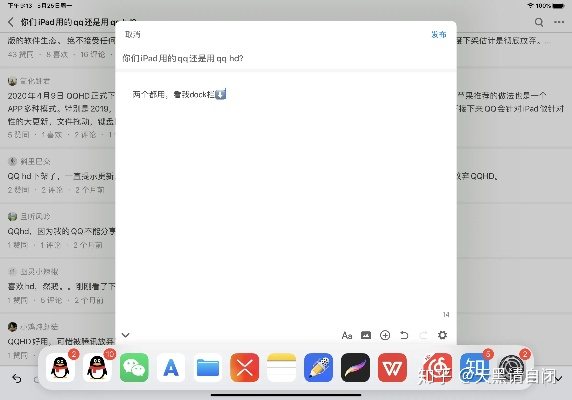This screenshot has width=572, height=400.
Task: Collapse keyboard with the down chevron
Action: 125,335
